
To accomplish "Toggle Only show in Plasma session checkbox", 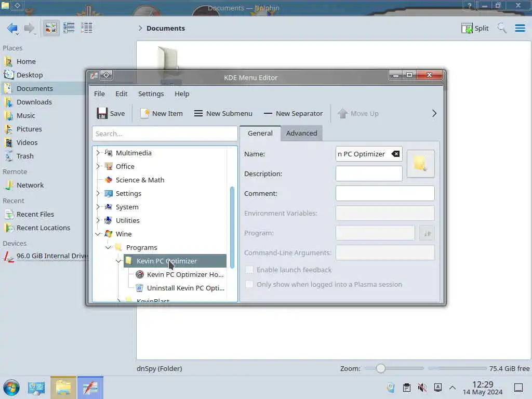I will (249, 284).
